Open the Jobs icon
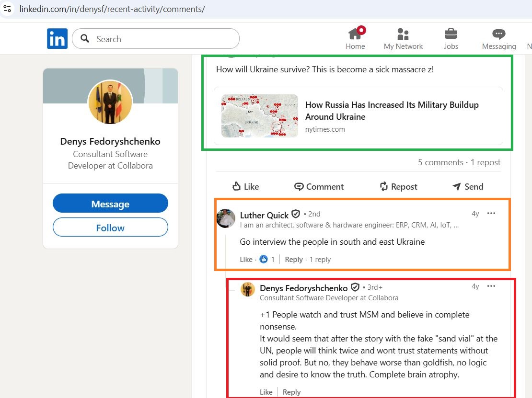Viewport: 532px width, 398px height. (451, 34)
